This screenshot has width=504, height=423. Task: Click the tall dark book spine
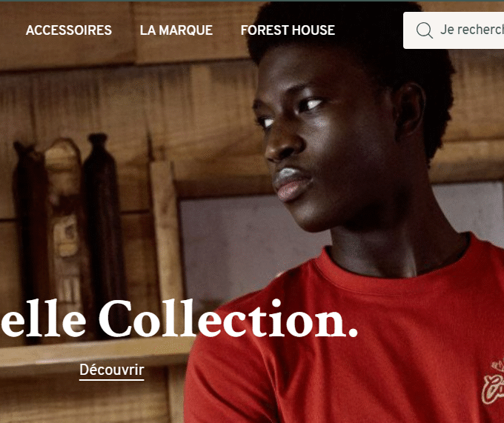[x=104, y=234]
